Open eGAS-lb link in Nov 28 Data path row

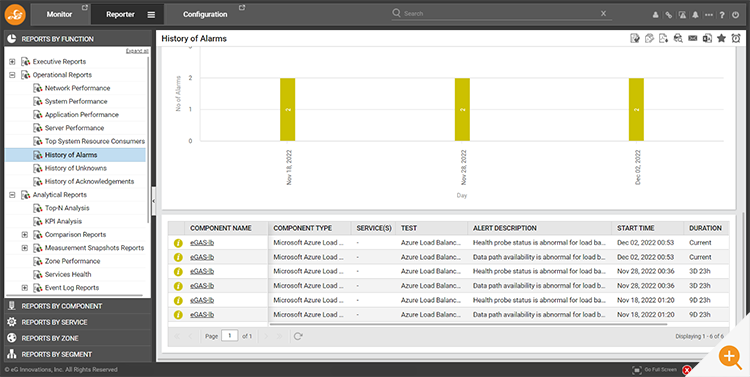[x=202, y=286]
